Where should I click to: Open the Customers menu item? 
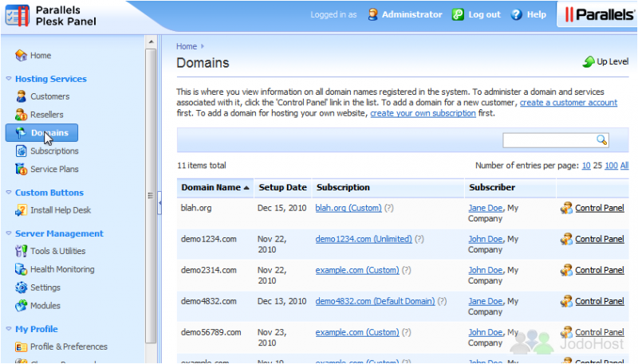(x=49, y=96)
